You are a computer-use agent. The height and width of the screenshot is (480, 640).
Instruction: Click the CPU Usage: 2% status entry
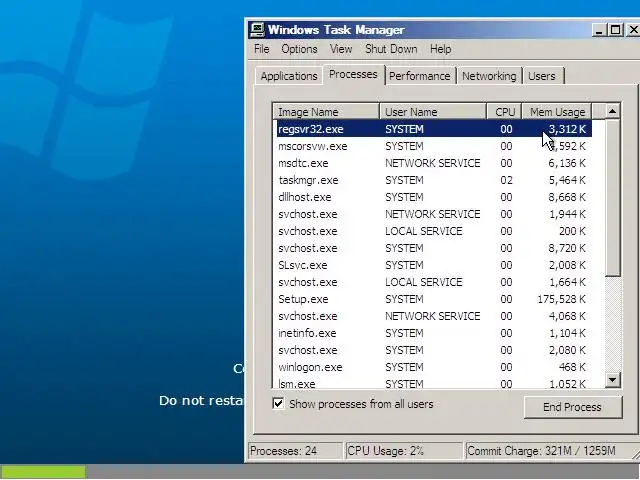[404, 451]
